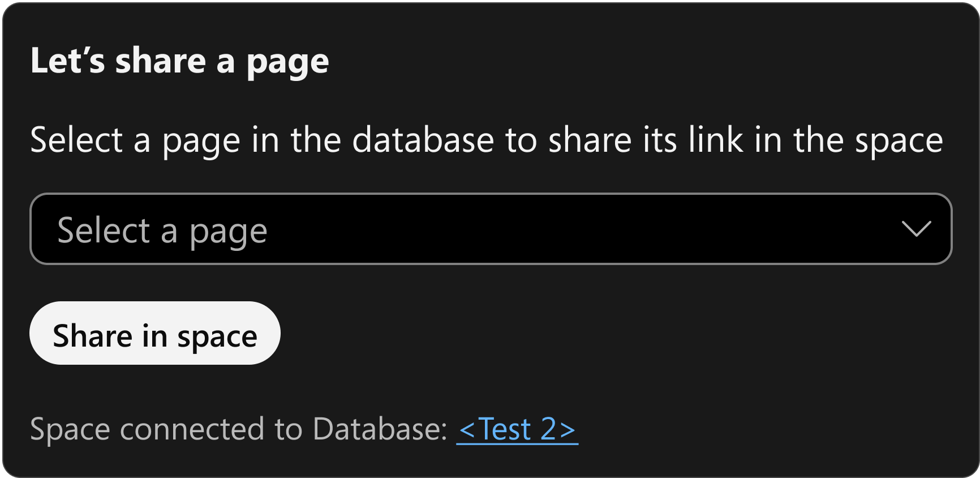Click the 'Select a page' placeholder text

(x=162, y=231)
